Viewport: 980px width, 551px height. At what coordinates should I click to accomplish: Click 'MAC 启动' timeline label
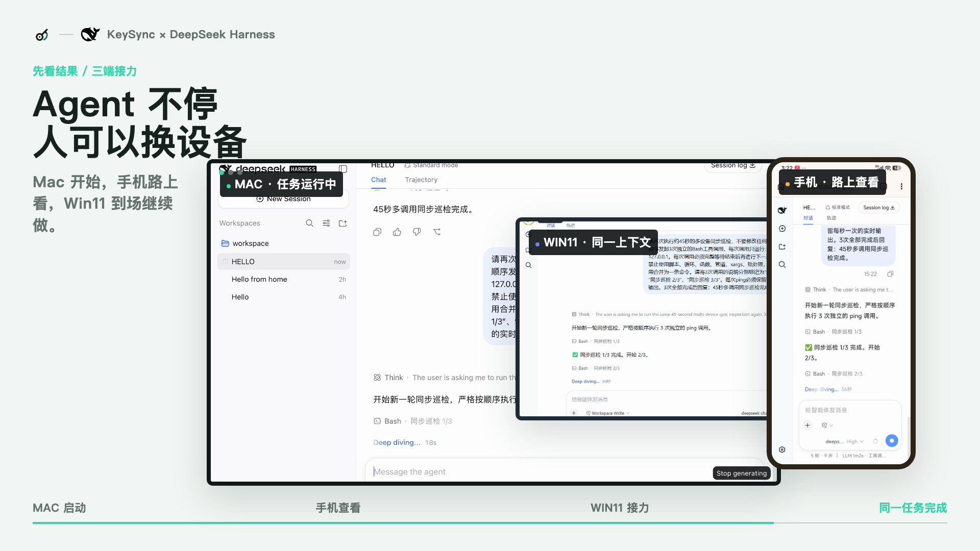point(59,508)
